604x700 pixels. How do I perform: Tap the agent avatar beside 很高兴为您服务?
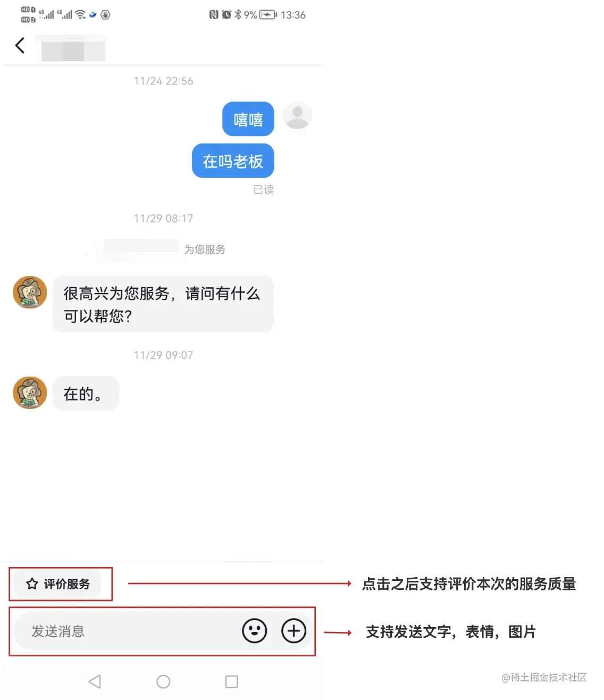point(30,293)
